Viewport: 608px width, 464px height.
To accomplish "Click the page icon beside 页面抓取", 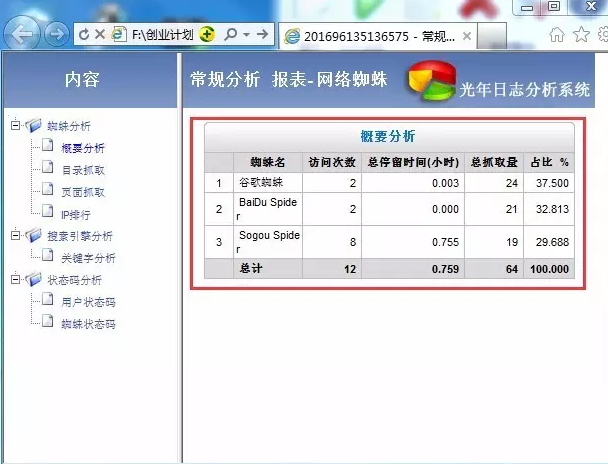I will point(48,189).
